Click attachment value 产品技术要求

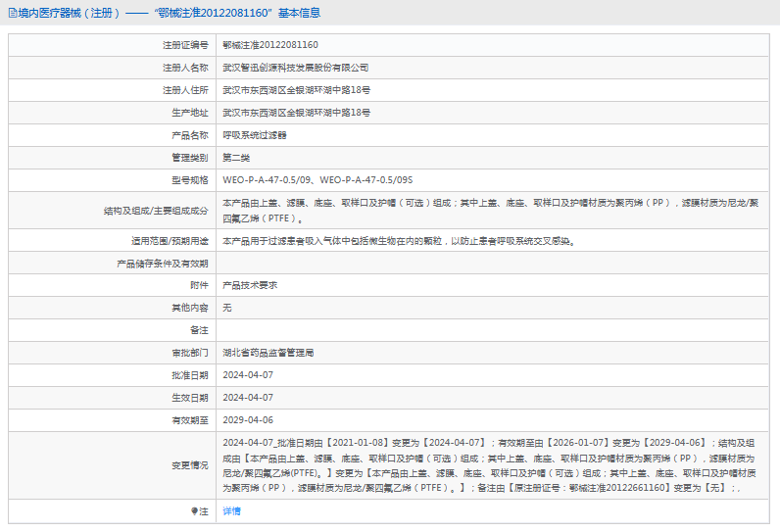pyautogui.click(x=250, y=285)
